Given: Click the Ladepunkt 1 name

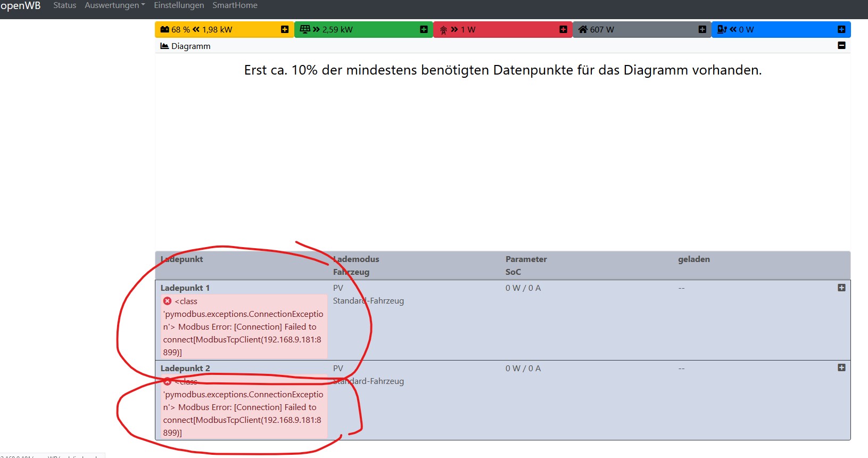Looking at the screenshot, I should coord(185,288).
